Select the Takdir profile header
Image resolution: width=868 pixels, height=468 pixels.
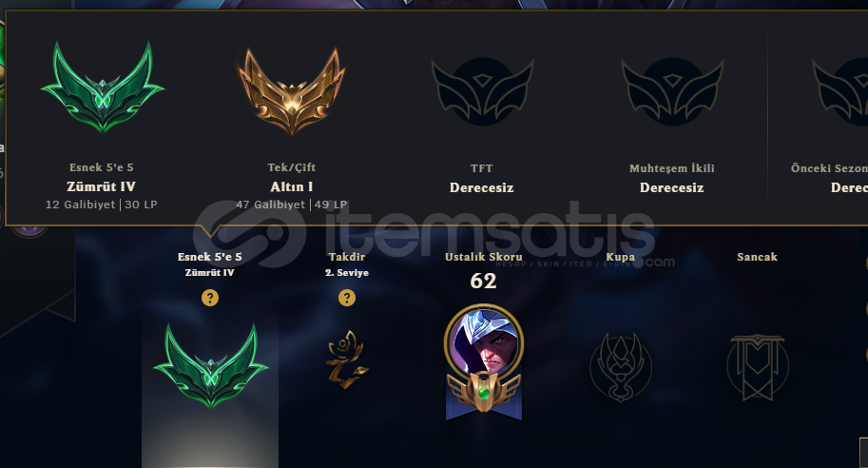pos(347,257)
